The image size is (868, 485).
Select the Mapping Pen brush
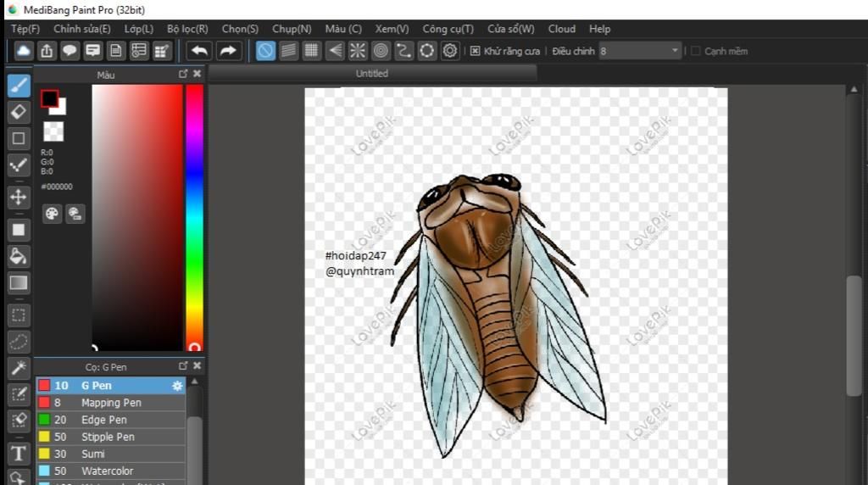tap(111, 403)
